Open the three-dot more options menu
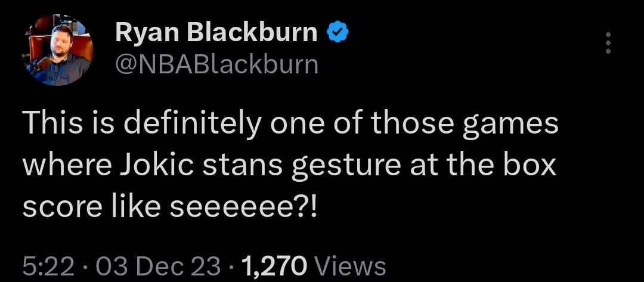Screen dimensions: 644x282 pos(608,44)
